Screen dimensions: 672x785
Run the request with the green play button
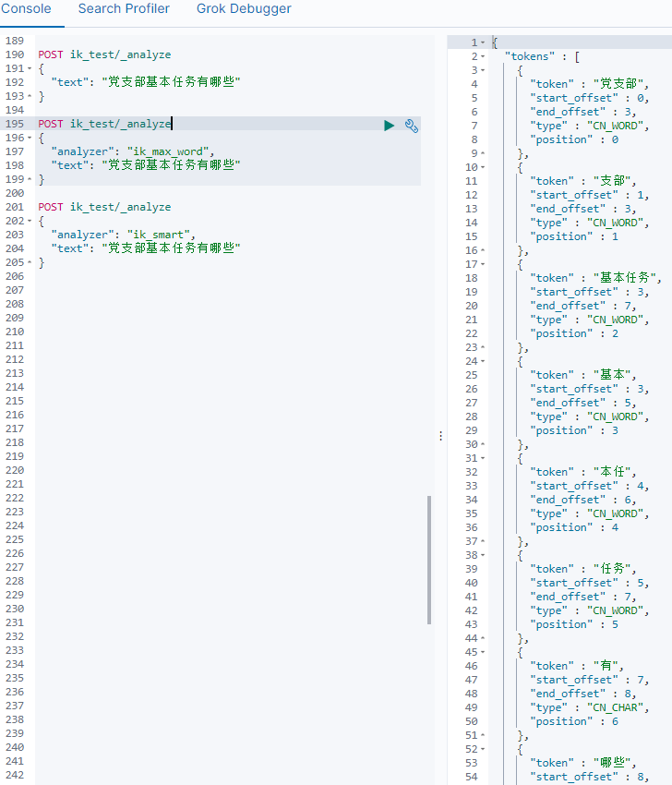click(389, 125)
